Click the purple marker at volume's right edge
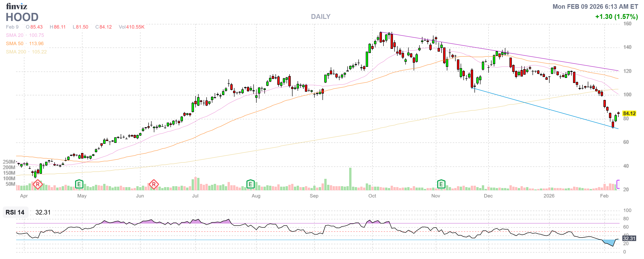The image size is (644, 259). (x=618, y=184)
